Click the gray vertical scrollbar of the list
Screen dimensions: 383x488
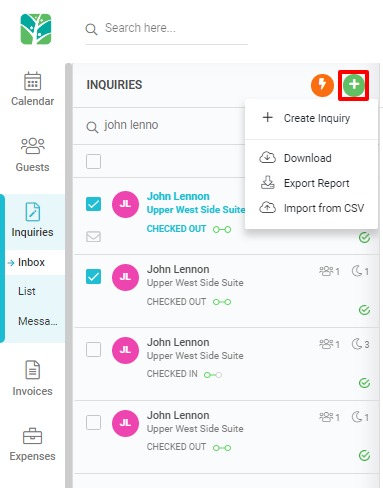pos(69,275)
